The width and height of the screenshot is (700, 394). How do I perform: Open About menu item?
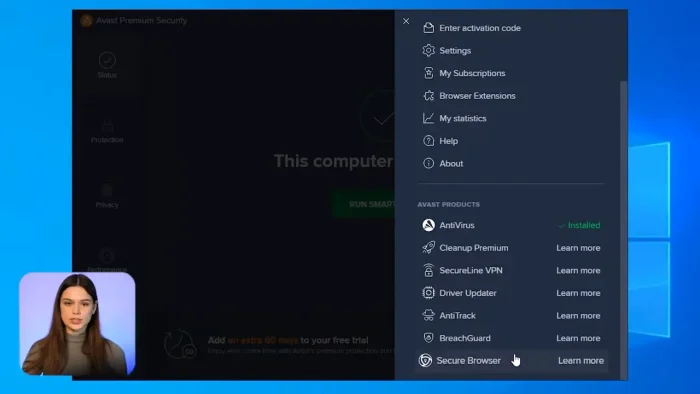click(x=451, y=163)
